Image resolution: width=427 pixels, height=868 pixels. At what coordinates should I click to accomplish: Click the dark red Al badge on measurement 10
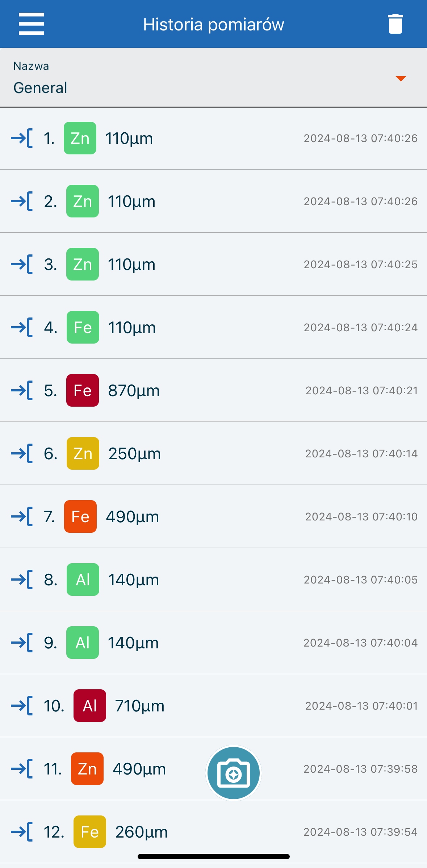click(90, 706)
